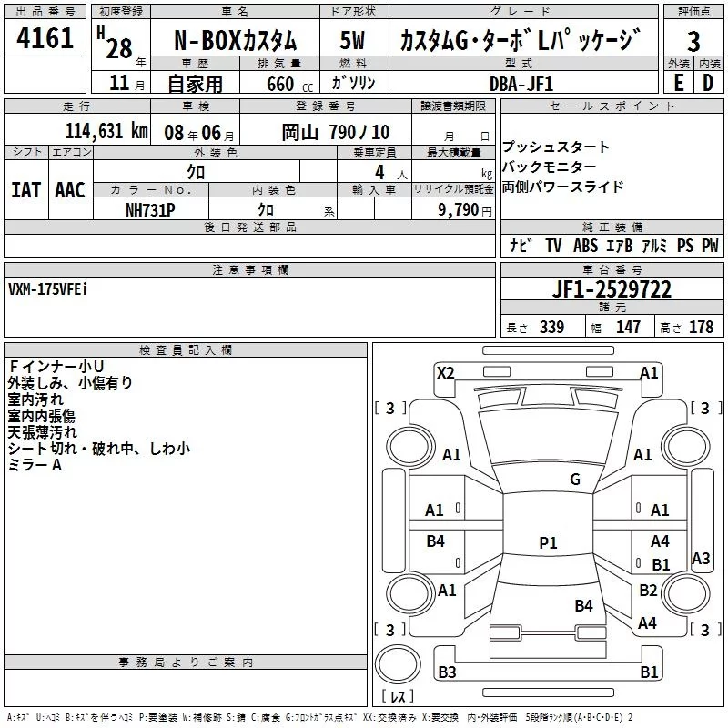Click the air conditioner value AAC
The image size is (728, 728).
point(70,190)
